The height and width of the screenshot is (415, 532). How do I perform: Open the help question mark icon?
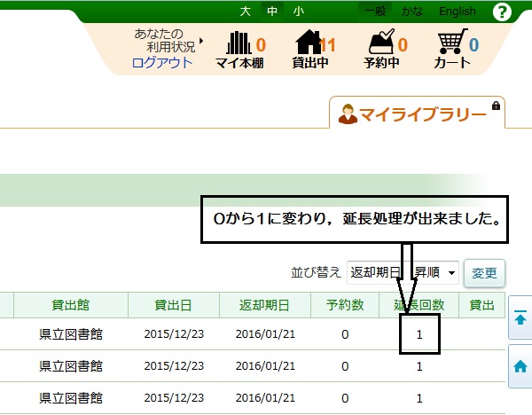(502, 12)
